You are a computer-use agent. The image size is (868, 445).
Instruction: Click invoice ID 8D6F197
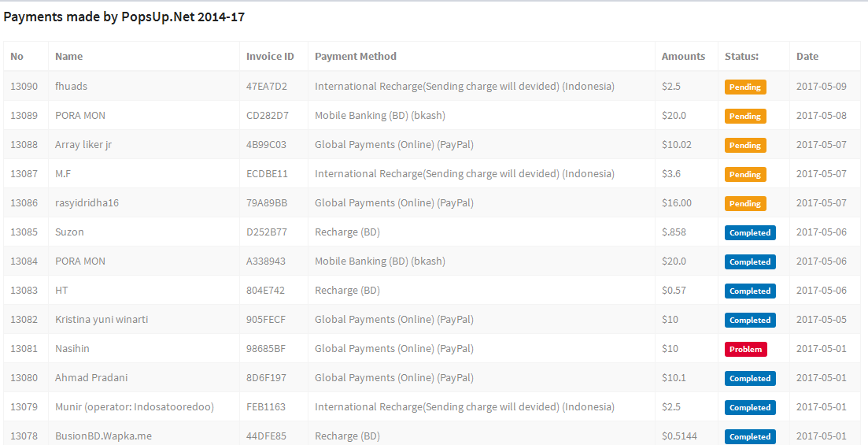click(x=266, y=377)
